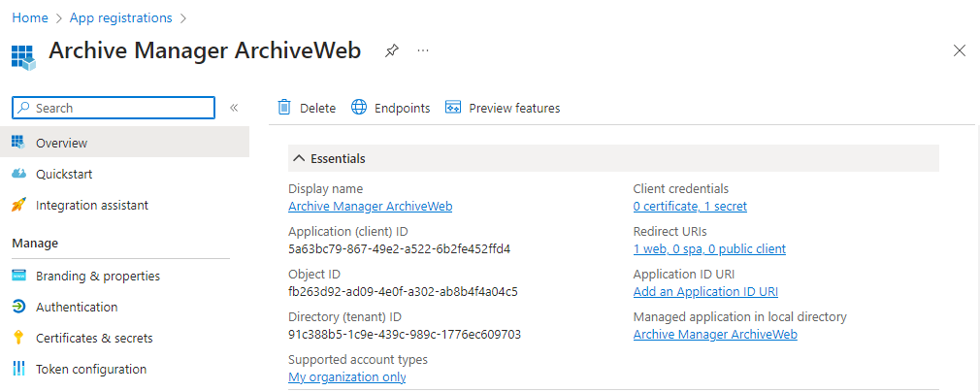Screen dimensions: 980x392
Task: Click the Token configuration icon
Action: tap(18, 369)
